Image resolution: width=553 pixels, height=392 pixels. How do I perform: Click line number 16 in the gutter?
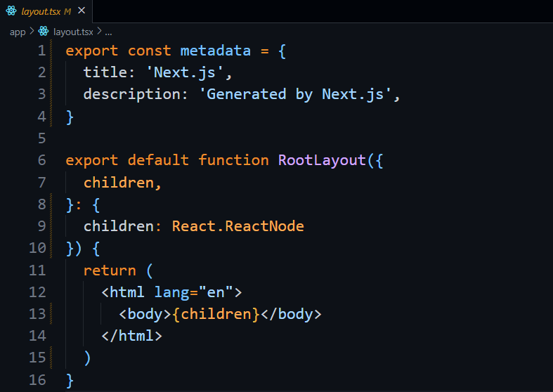[x=37, y=380]
